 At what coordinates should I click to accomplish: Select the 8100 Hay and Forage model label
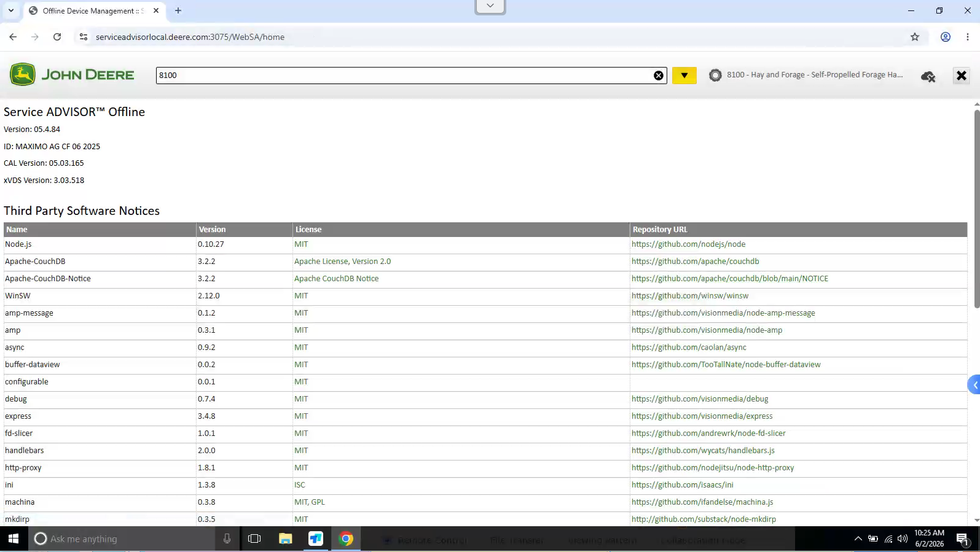pyautogui.click(x=815, y=75)
